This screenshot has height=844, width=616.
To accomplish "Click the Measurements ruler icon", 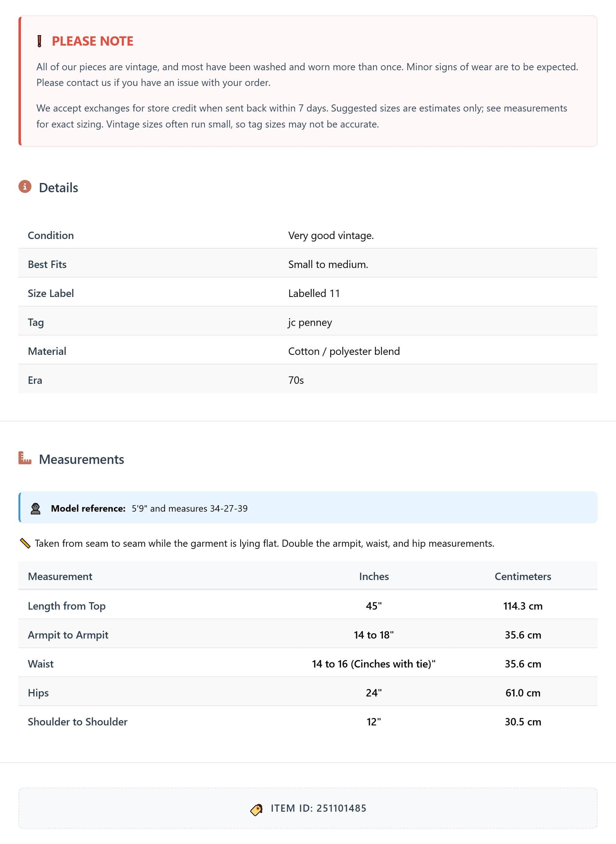I will [25, 458].
